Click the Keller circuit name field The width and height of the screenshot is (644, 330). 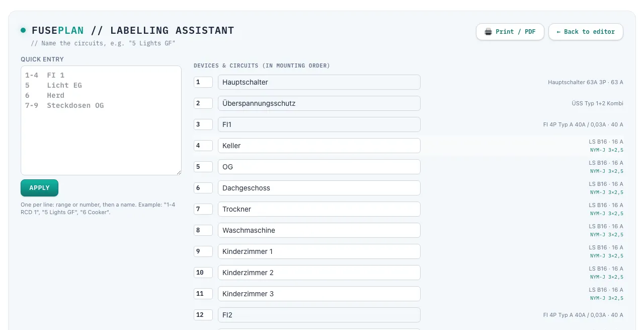(x=319, y=146)
